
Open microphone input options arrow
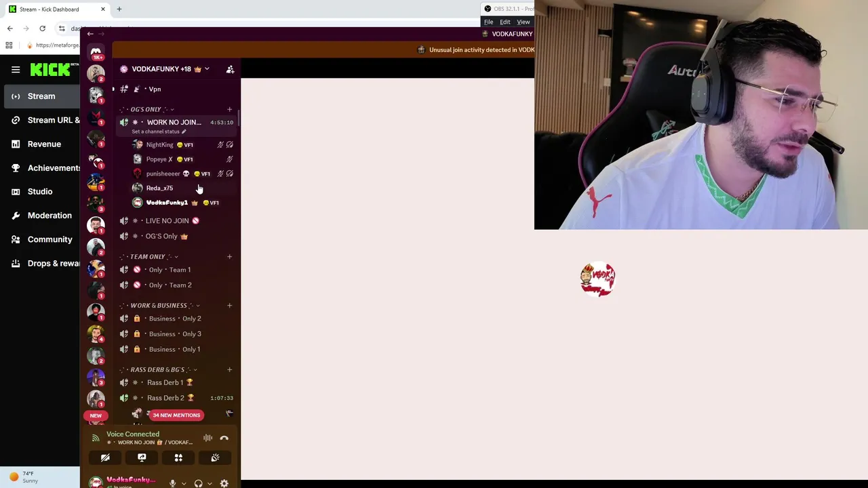click(x=184, y=483)
